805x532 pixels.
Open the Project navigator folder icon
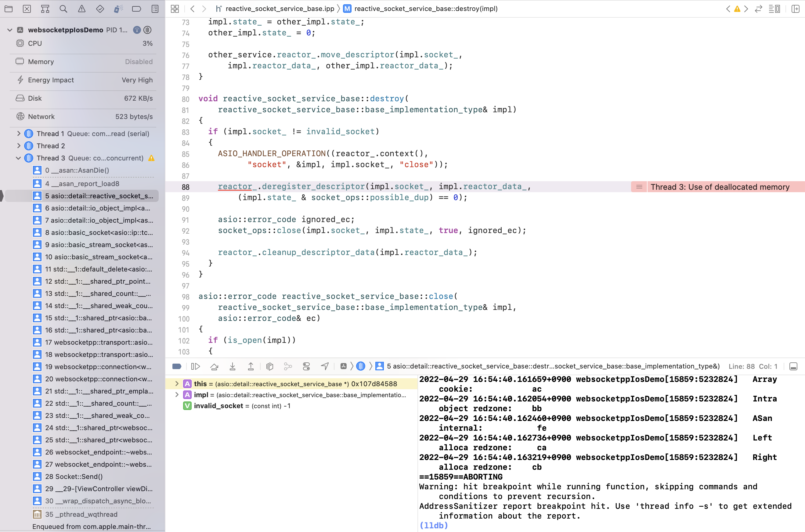pos(9,9)
